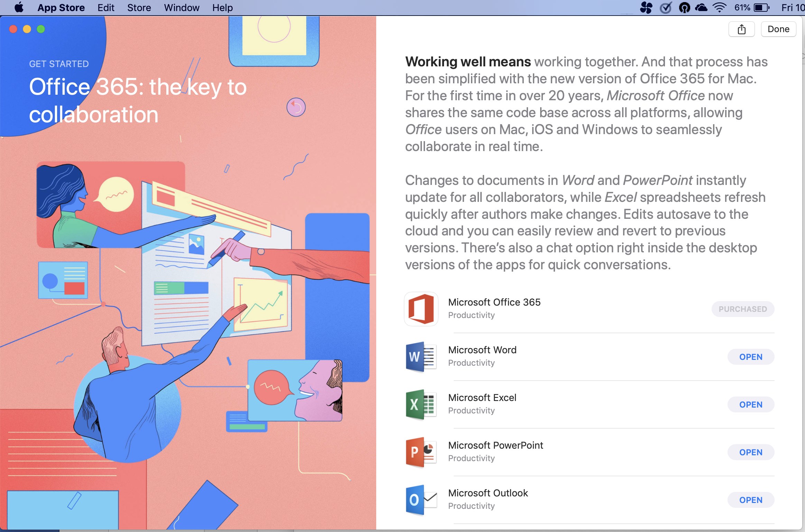Click the share icon button
The width and height of the screenshot is (805, 532).
[x=741, y=29]
